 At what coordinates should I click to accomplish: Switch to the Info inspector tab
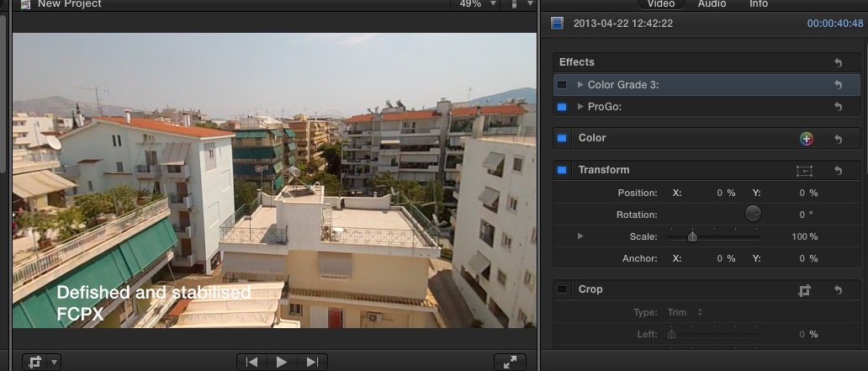click(759, 4)
